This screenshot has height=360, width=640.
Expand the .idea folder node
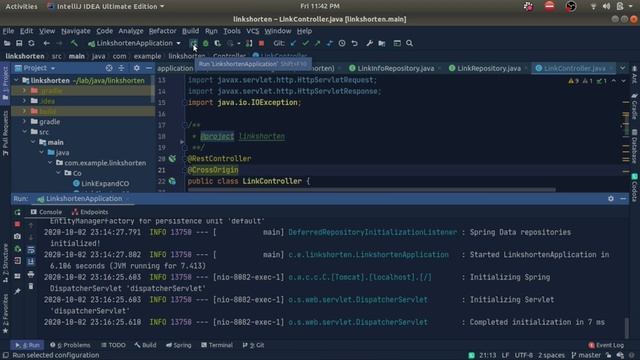pos(24,101)
